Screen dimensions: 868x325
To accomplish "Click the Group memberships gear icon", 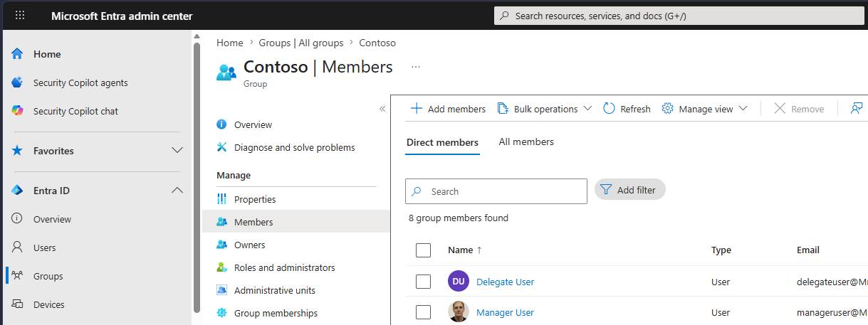I will (221, 313).
